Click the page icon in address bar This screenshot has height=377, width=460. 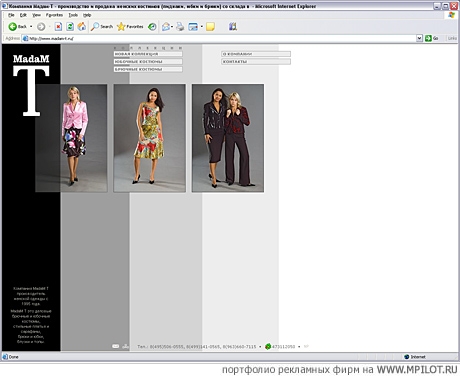[x=25, y=38]
